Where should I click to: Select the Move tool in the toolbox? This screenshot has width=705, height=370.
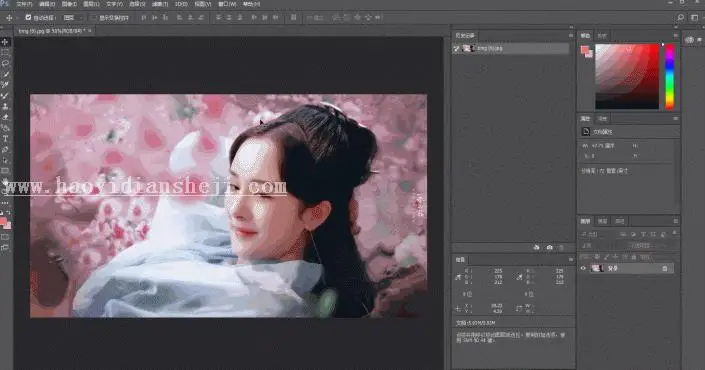[x=5, y=42]
